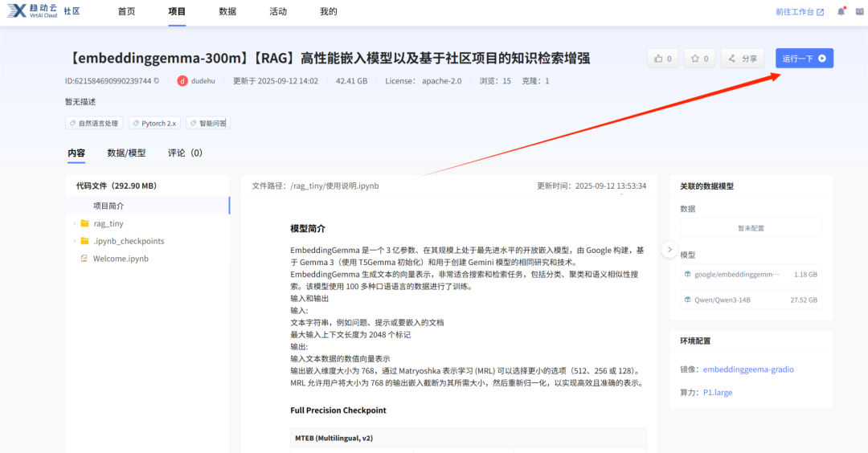Click the 环境配置 panel title
The image size is (868, 453).
coord(695,341)
